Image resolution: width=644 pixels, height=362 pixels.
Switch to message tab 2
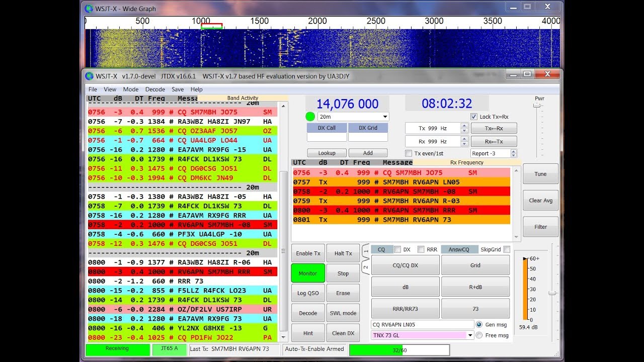coord(366,267)
